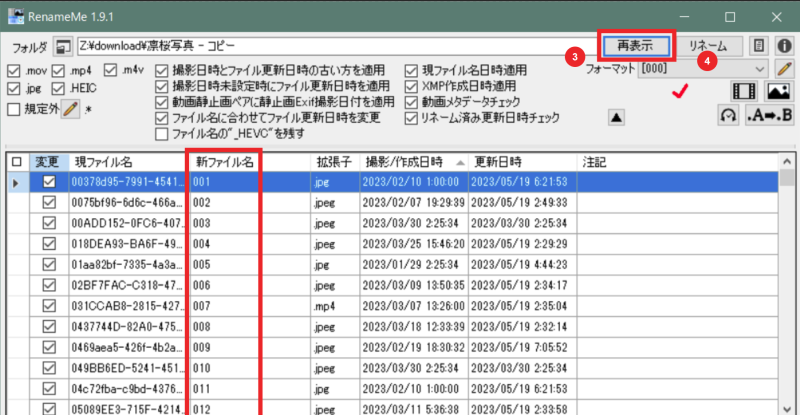Click new file name cell 007

click(250, 306)
